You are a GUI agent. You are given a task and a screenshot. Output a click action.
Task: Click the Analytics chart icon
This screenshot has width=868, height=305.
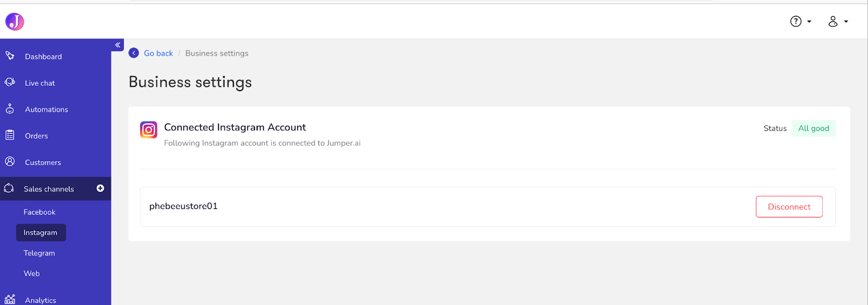[10, 299]
